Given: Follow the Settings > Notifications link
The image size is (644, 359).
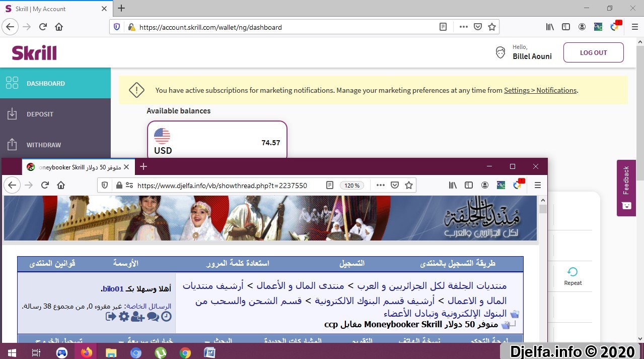Looking at the screenshot, I should tap(540, 90).
